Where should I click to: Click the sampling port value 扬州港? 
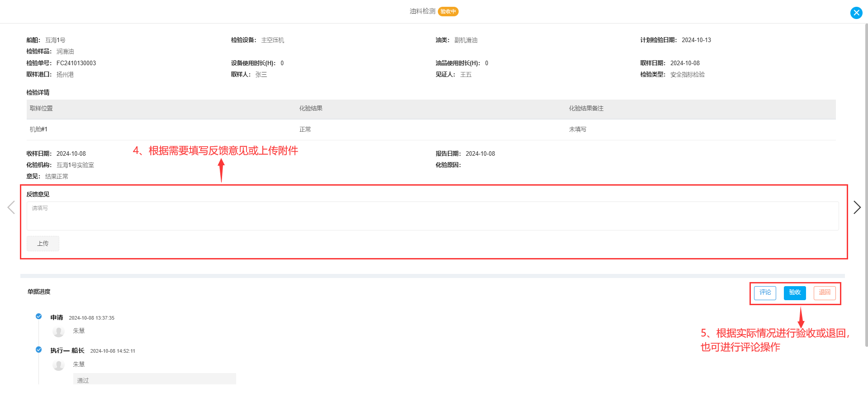tap(65, 75)
